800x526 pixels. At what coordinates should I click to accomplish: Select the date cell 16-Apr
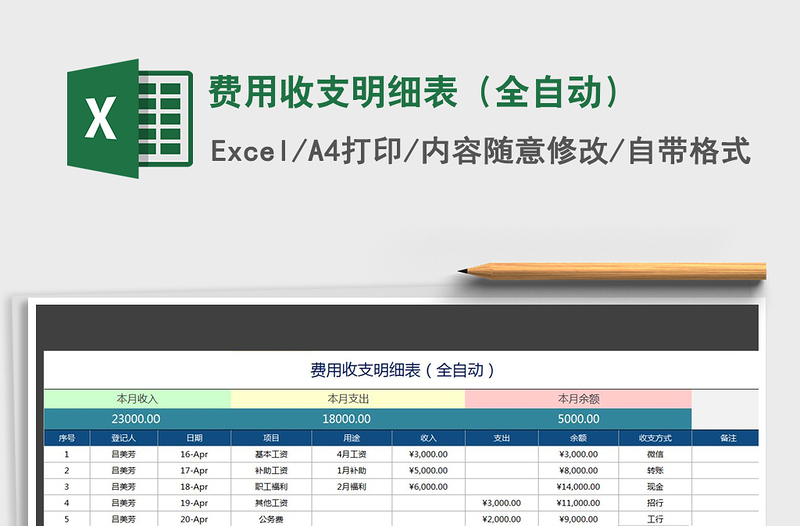(194, 454)
